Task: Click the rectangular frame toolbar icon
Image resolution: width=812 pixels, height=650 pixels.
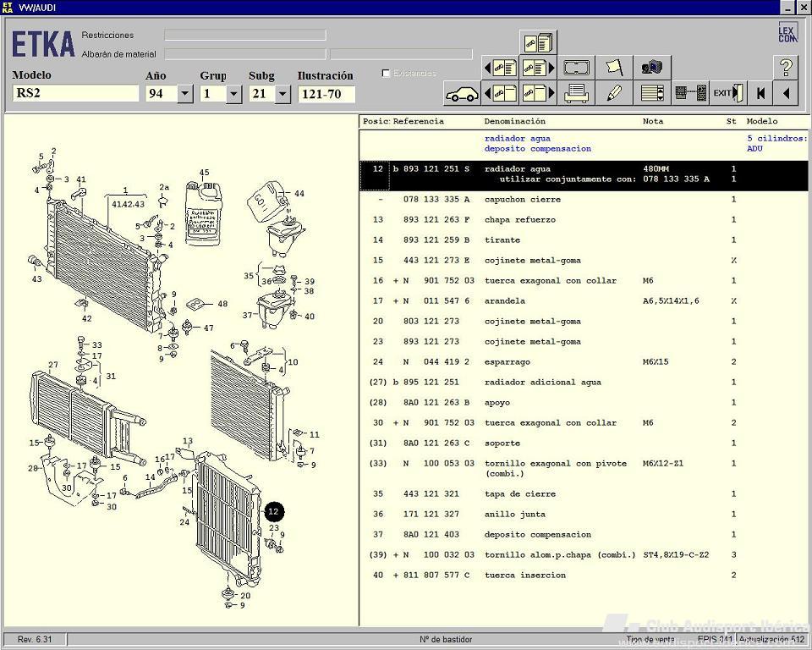Action: 576,68
